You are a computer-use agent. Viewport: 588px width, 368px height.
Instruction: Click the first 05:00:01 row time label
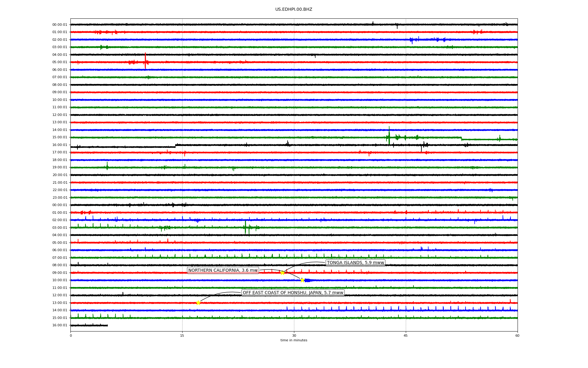pos(60,62)
